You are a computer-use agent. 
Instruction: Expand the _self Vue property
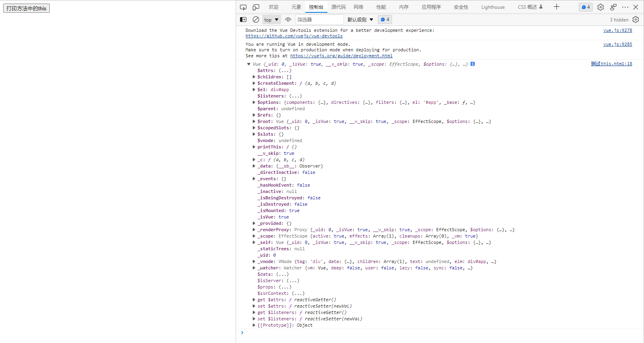click(254, 242)
